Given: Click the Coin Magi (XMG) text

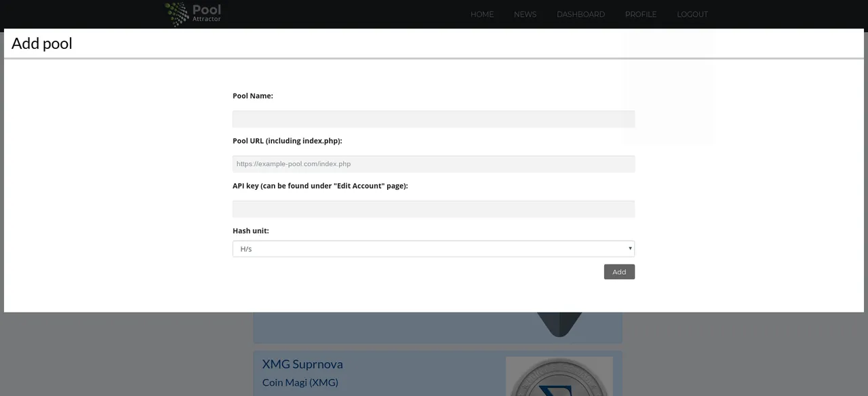Looking at the screenshot, I should [300, 382].
